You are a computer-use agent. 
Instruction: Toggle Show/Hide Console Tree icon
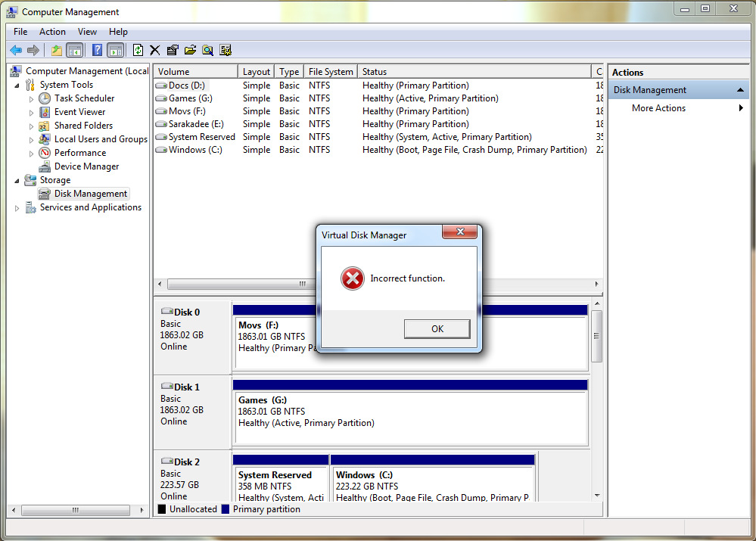point(74,50)
